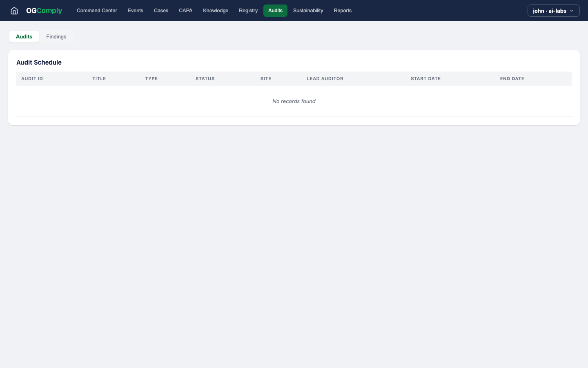
Task: Open the Cases section
Action: click(x=161, y=11)
